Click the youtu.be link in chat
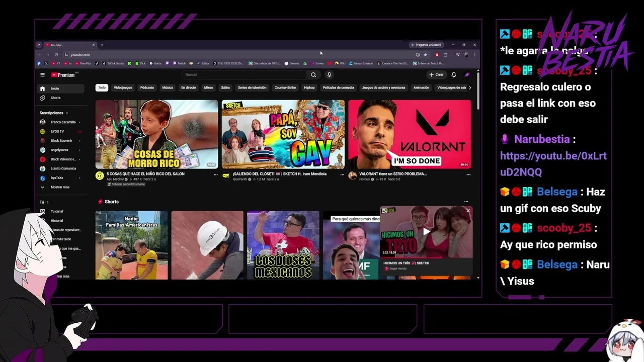The height and width of the screenshot is (362, 644). coord(553,164)
